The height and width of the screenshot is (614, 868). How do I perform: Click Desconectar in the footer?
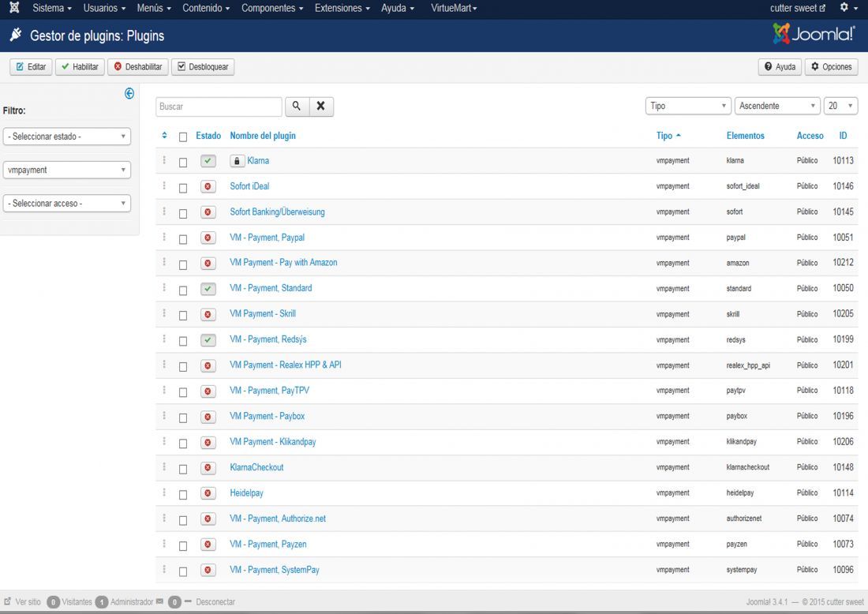(x=215, y=602)
